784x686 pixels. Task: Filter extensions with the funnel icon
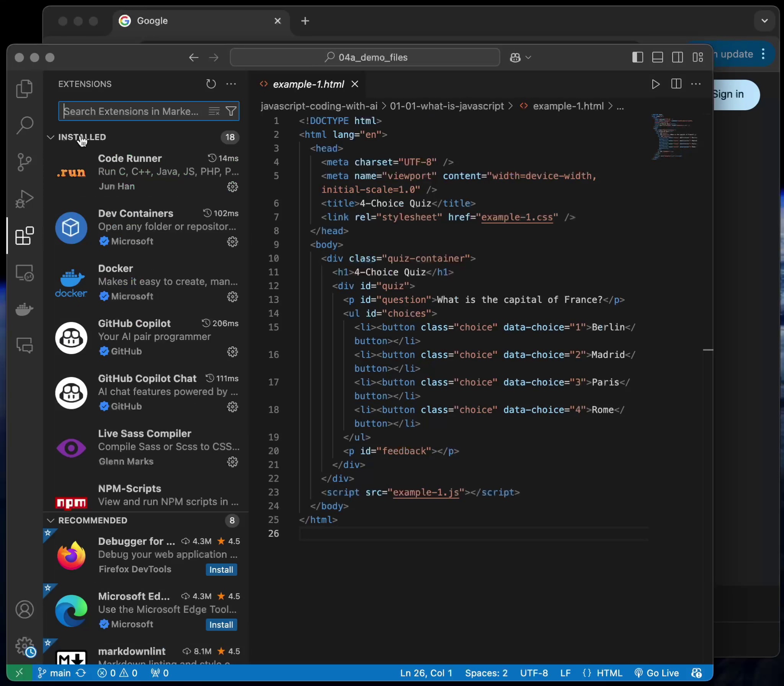tap(231, 111)
